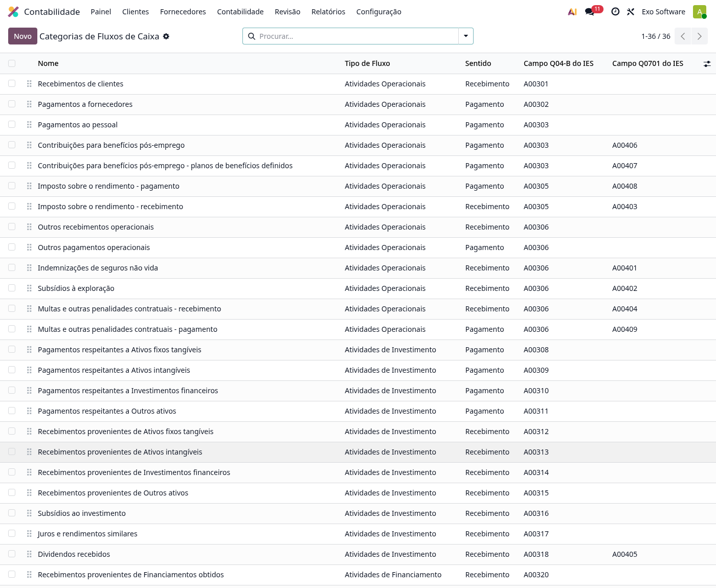
Task: Open the Contabilidade app home icon
Action: 13,12
